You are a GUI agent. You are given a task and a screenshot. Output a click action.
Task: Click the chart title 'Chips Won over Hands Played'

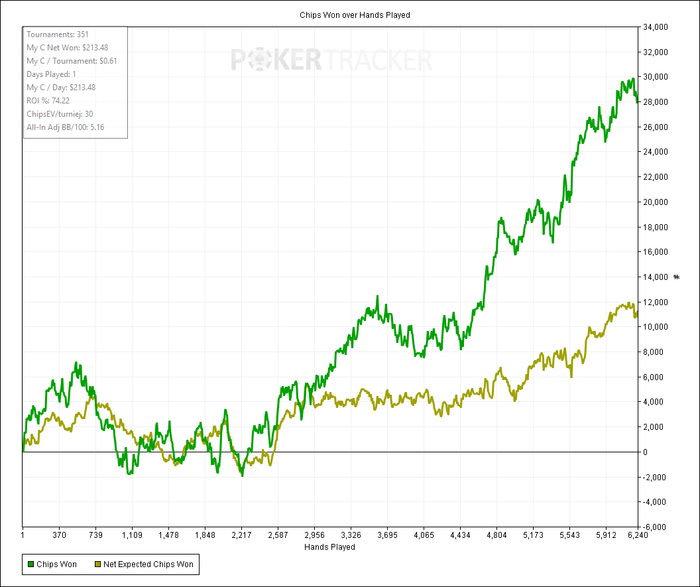355,15
